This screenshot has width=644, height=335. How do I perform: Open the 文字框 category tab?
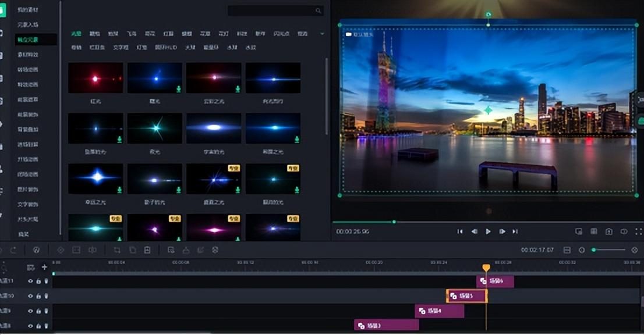click(x=121, y=48)
